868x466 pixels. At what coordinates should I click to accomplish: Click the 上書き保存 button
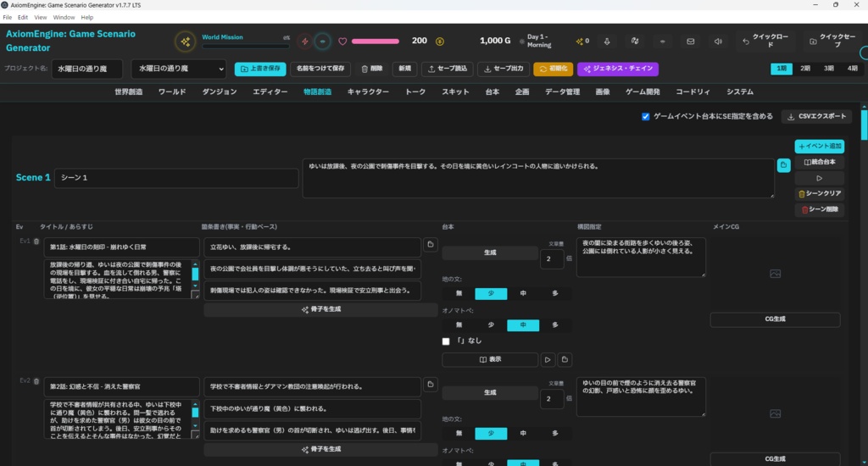click(x=260, y=69)
